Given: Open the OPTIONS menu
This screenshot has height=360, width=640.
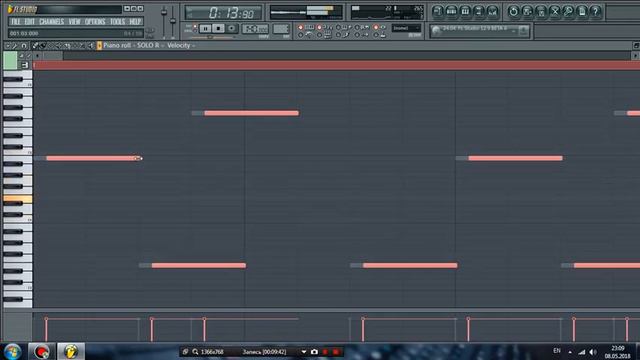Looking at the screenshot, I should pyautogui.click(x=95, y=22).
